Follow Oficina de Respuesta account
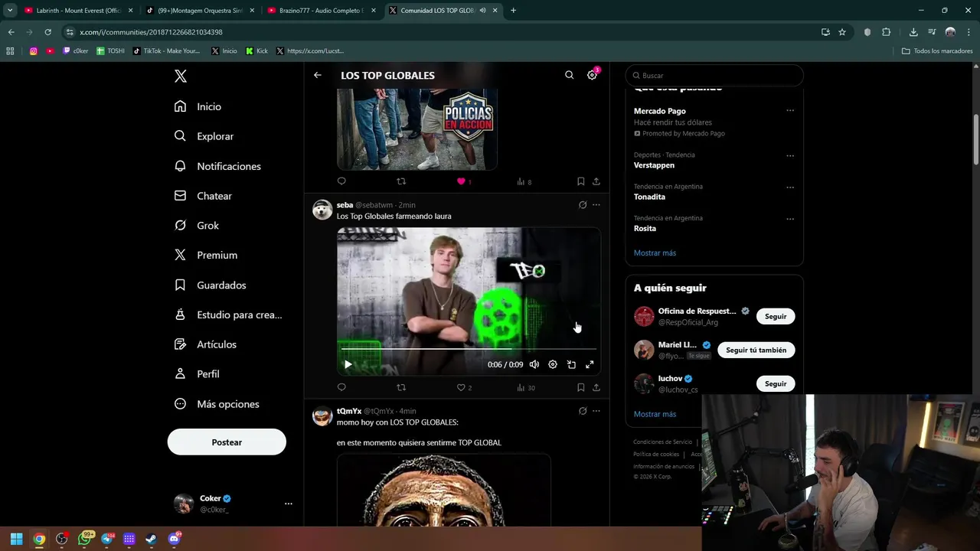Screen dimensions: 980x551 pyautogui.click(x=776, y=316)
